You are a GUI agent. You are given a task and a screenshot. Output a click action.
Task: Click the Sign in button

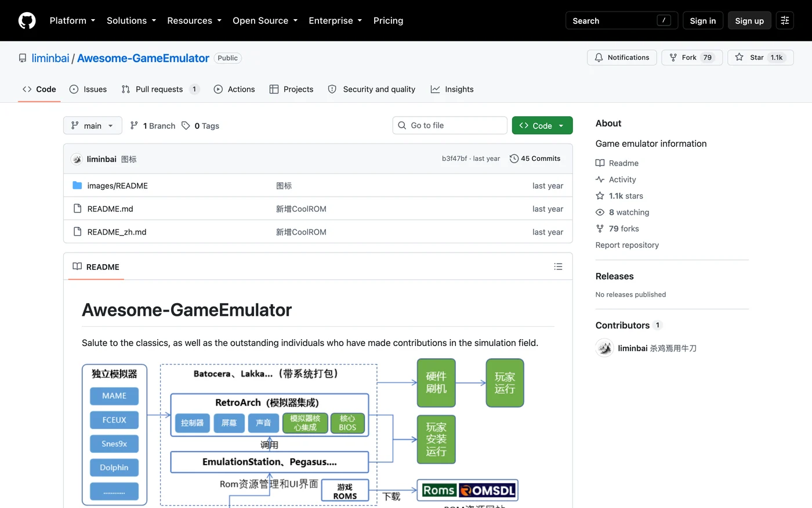703,20
